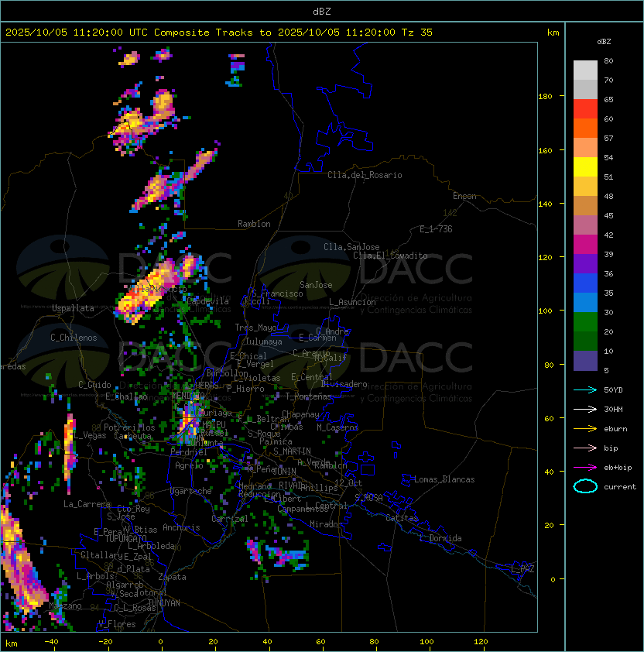Click the cyan ellipse 'current' legend icon
644x652 pixels.
tap(585, 486)
